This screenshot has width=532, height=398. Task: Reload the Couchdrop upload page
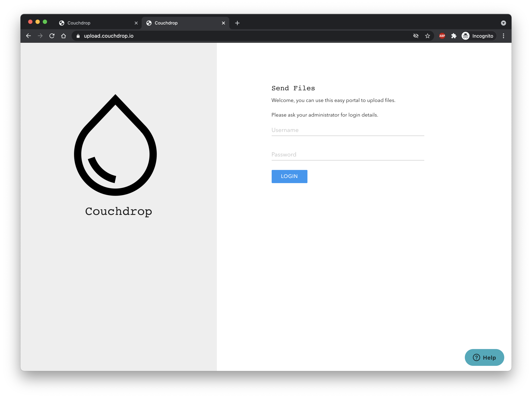click(52, 36)
